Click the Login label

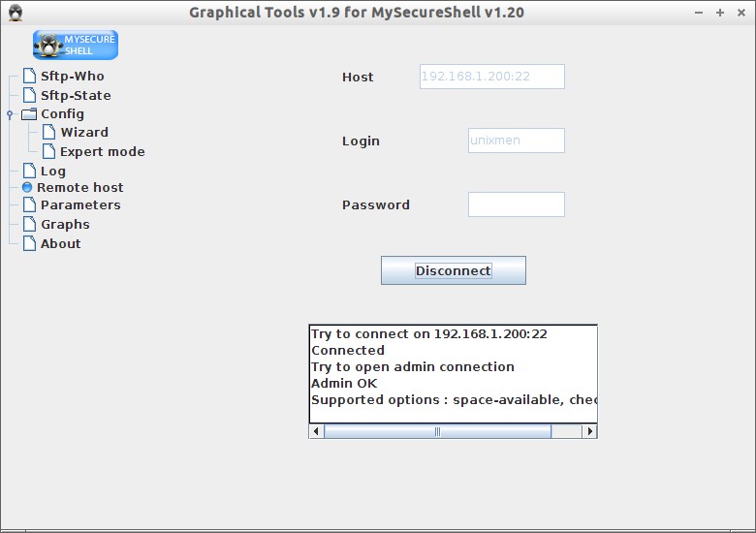(361, 141)
